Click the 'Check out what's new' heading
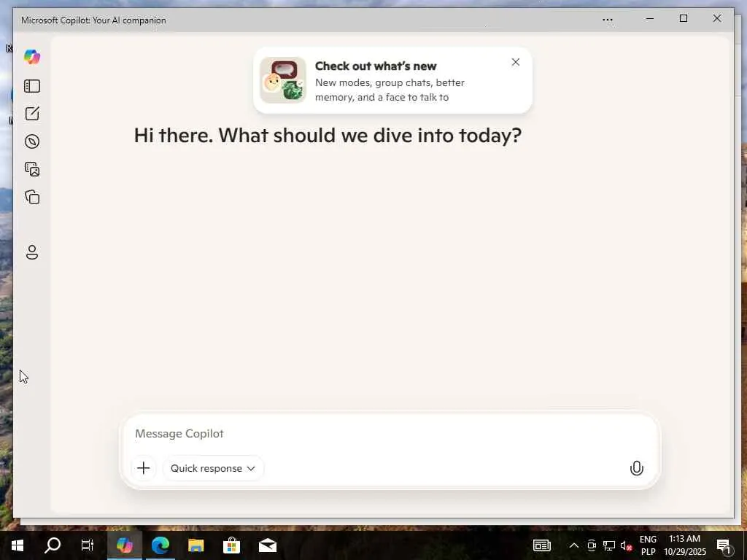This screenshot has height=560, width=747. [376, 66]
